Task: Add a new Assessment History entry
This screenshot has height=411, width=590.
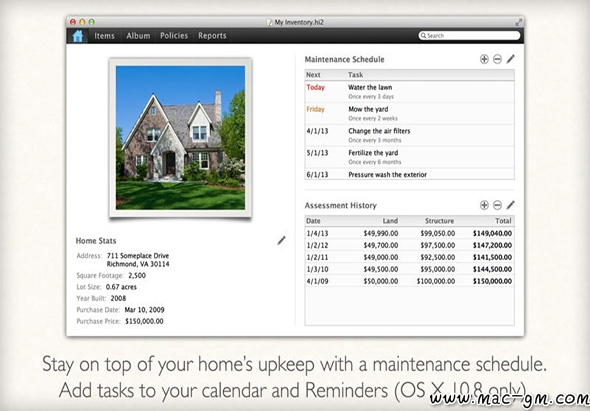Action: (484, 205)
